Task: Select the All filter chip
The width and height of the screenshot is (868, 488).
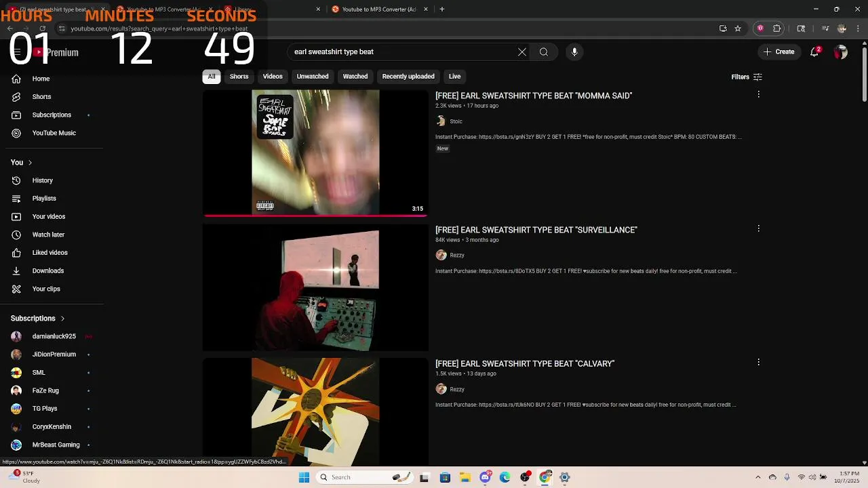Action: click(x=212, y=77)
